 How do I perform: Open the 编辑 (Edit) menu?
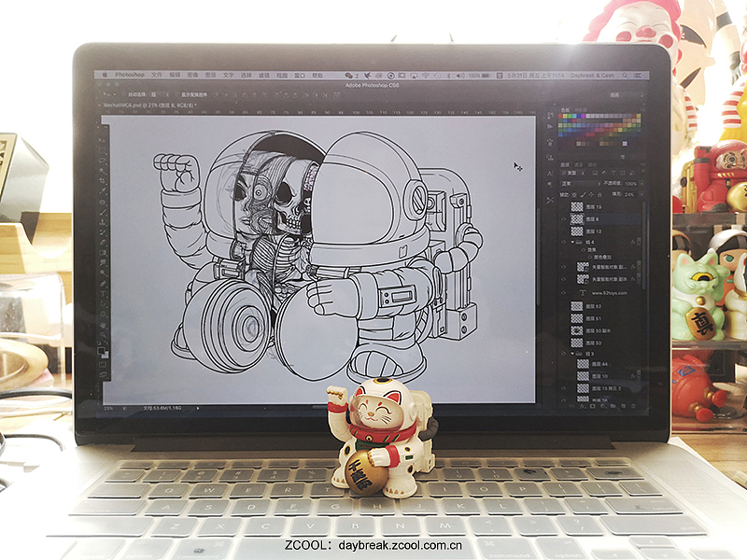pyautogui.click(x=175, y=76)
